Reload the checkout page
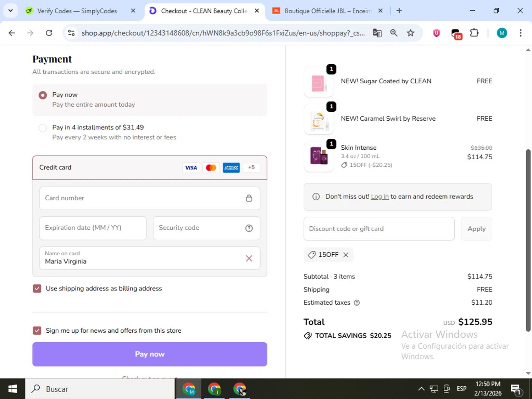Screen dimensions: 532x399 tap(49, 33)
